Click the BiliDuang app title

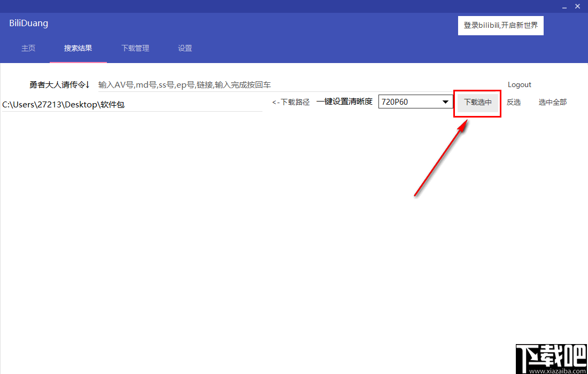coord(28,23)
